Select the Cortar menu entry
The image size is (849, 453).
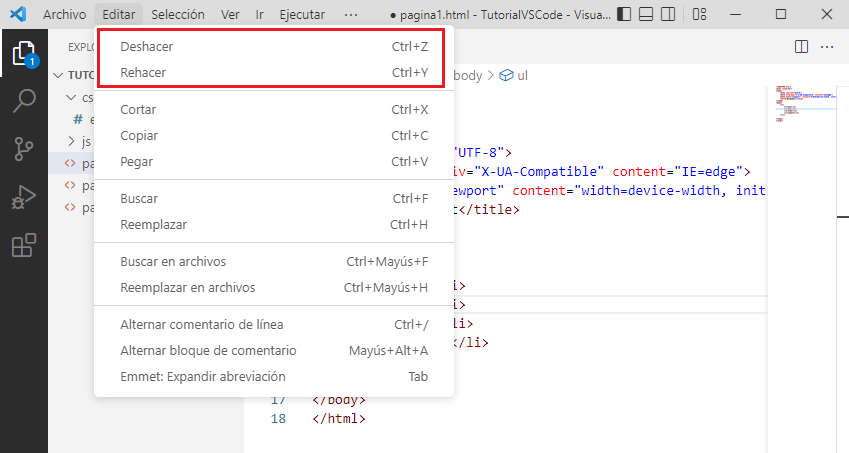click(x=274, y=109)
